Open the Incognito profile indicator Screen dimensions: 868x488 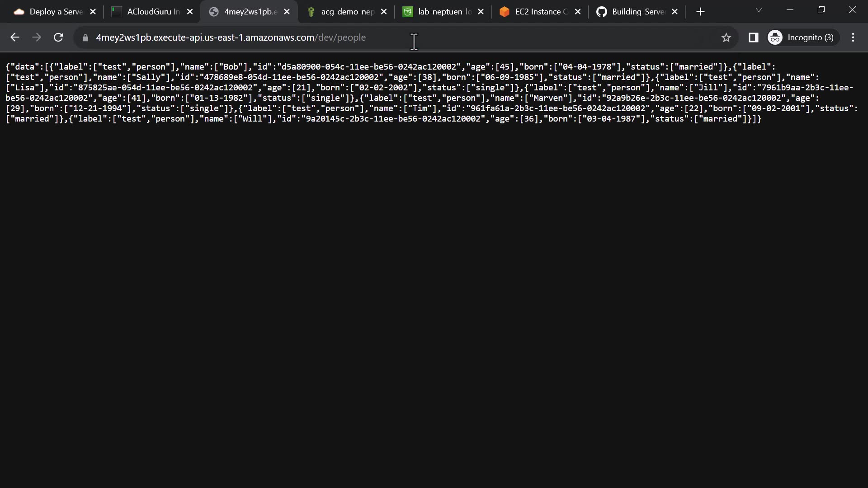tap(803, 38)
